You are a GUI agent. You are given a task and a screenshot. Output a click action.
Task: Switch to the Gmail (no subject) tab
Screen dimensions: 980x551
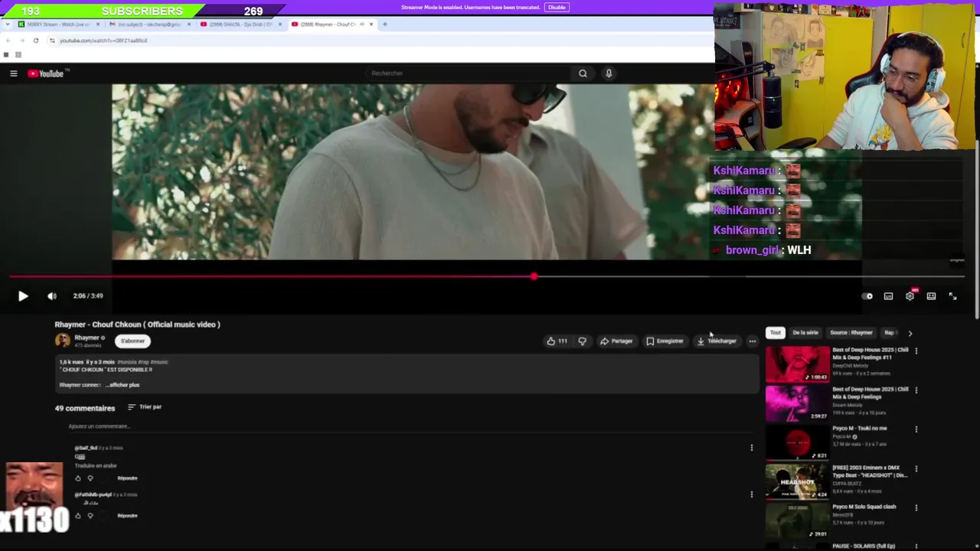pyautogui.click(x=148, y=24)
